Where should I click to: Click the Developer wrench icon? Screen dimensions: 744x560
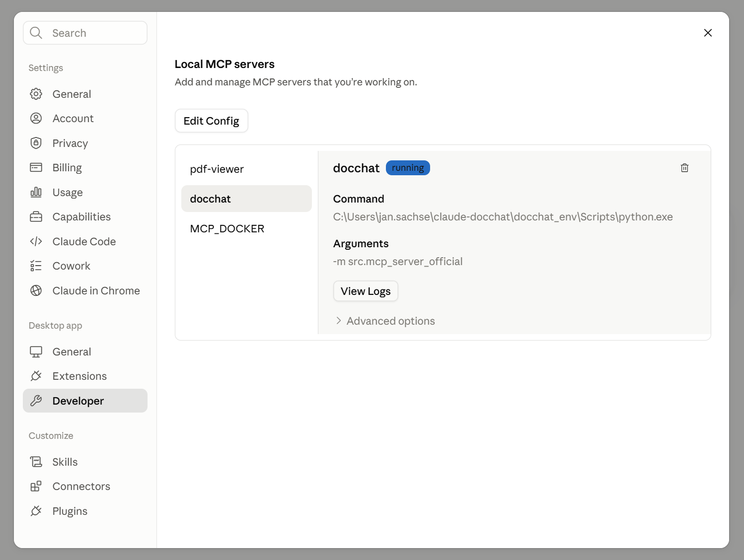coord(36,401)
